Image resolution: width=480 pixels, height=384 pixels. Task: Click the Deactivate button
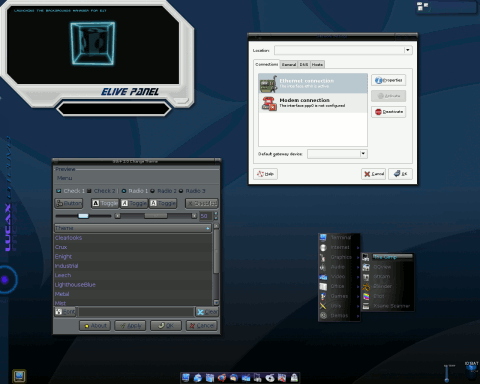(x=388, y=112)
